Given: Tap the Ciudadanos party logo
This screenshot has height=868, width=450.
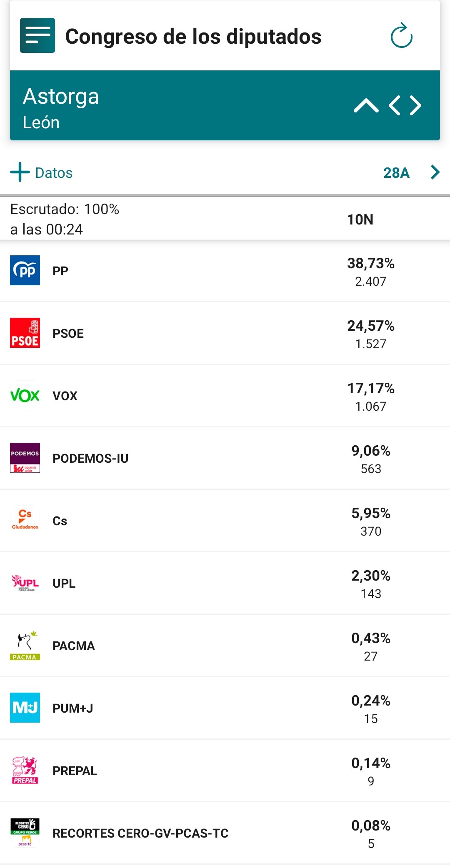Looking at the screenshot, I should [25, 520].
